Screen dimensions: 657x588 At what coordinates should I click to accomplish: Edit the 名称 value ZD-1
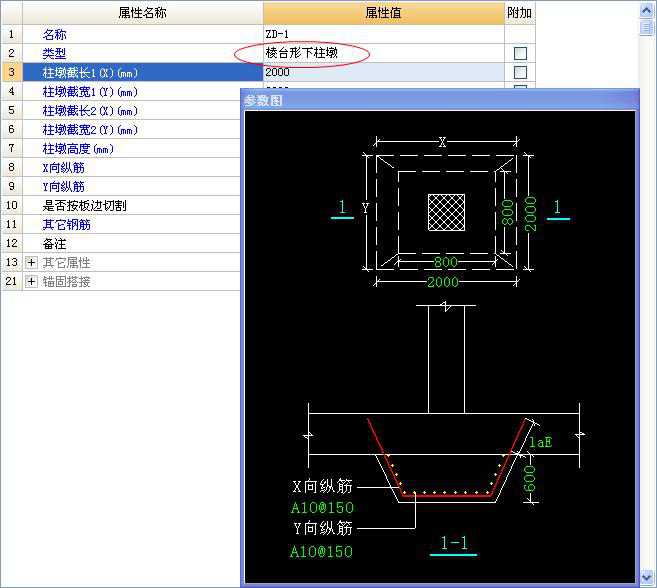[x=383, y=34]
